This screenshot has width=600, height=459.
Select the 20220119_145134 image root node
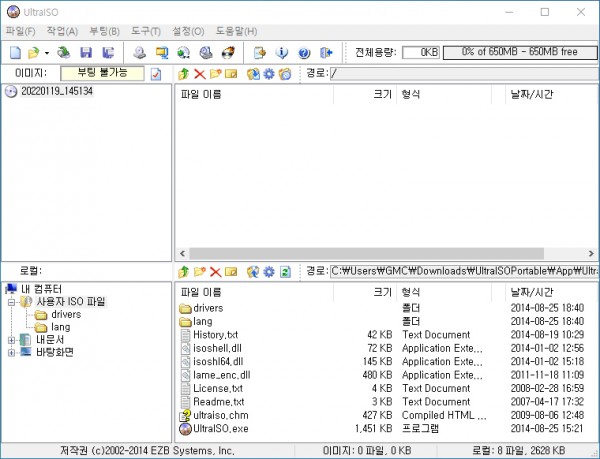tap(57, 91)
